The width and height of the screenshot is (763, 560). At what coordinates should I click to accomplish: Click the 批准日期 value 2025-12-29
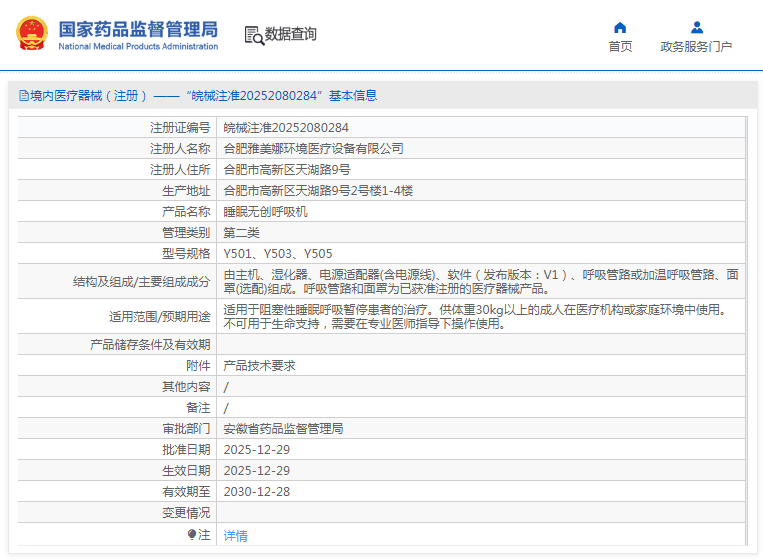click(256, 450)
